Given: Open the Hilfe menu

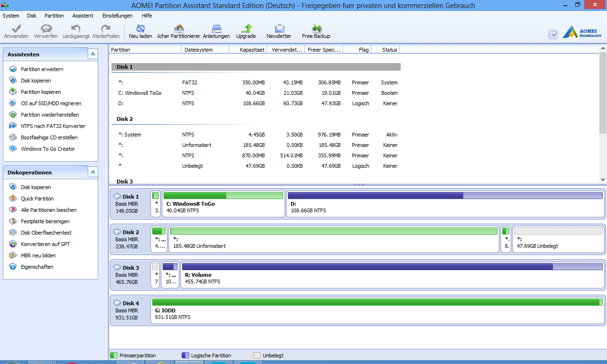Looking at the screenshot, I should [147, 16].
